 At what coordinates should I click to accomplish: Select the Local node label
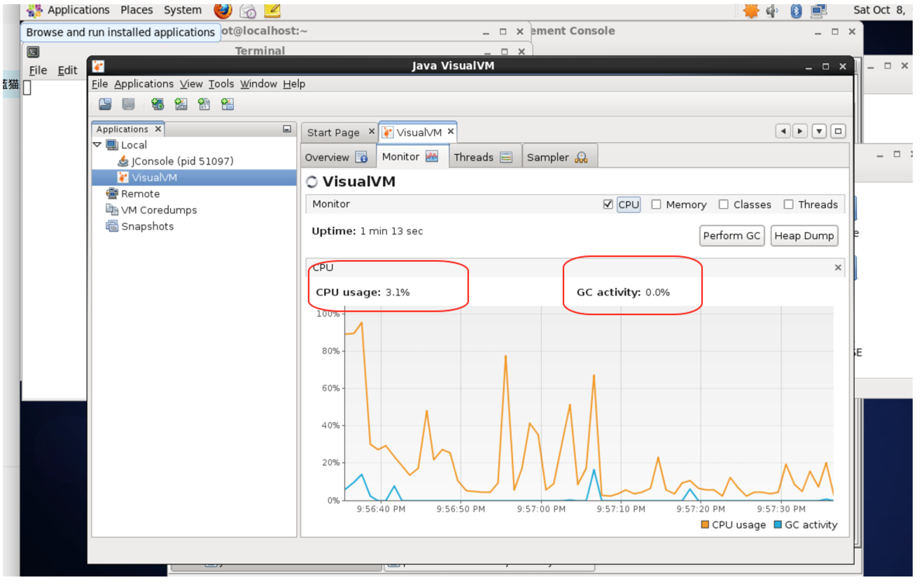pos(134,145)
